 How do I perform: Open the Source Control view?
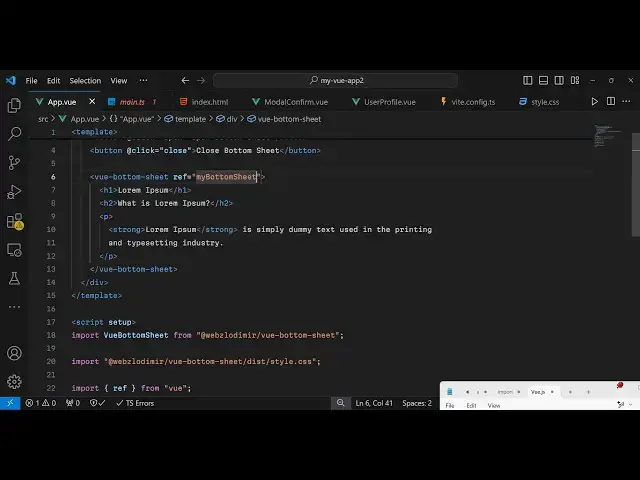14,163
